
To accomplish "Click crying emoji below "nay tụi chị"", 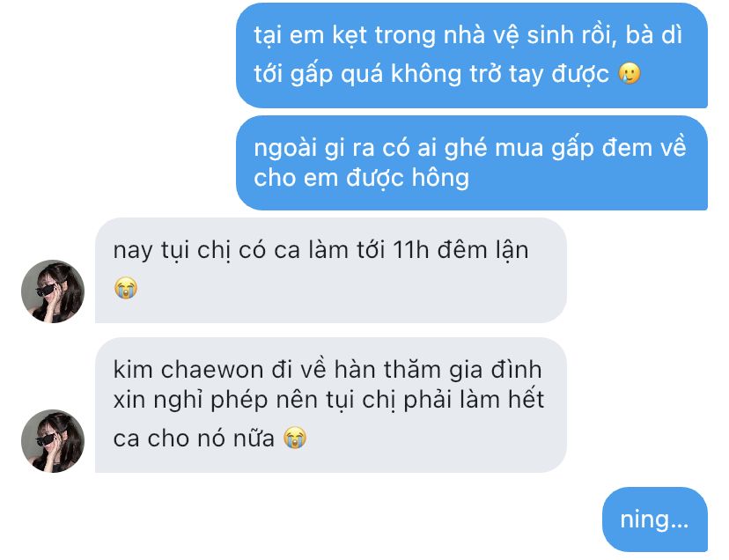I will pos(126,287).
